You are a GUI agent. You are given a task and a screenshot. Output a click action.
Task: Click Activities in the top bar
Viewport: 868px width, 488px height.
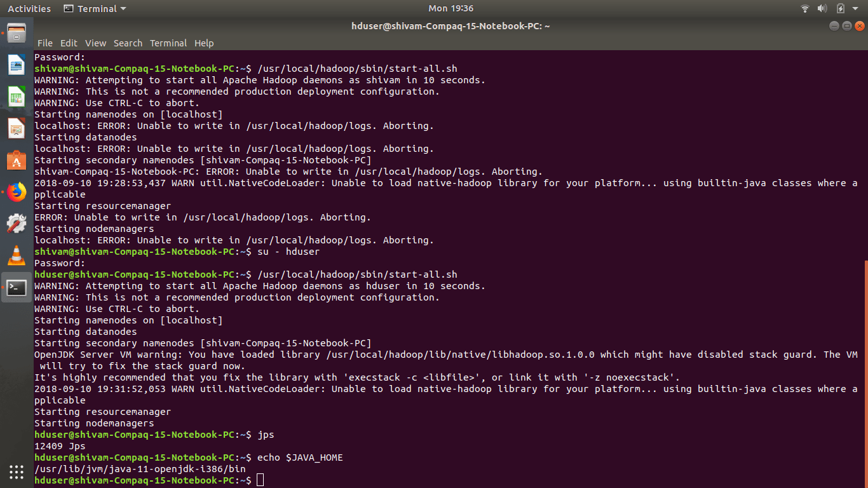pyautogui.click(x=29, y=8)
